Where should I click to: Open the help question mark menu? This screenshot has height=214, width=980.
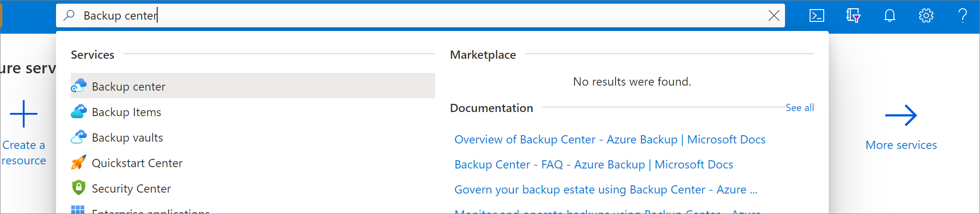[x=962, y=16]
